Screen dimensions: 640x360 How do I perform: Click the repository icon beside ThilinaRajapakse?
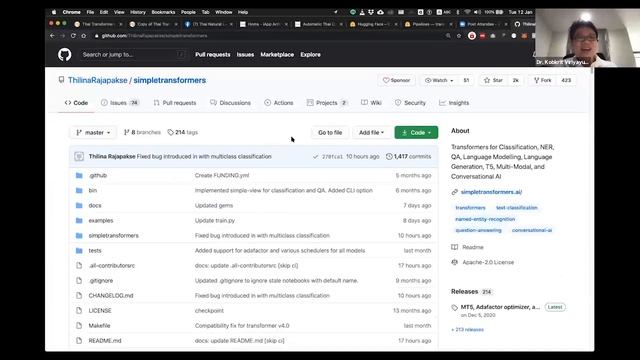click(61, 80)
